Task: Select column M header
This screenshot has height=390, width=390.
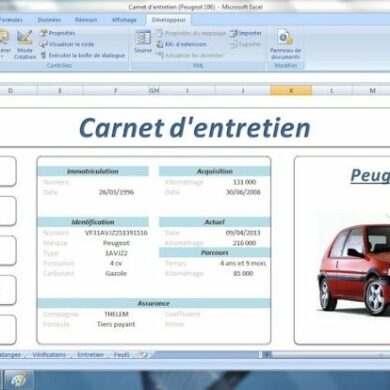Action: point(372,90)
